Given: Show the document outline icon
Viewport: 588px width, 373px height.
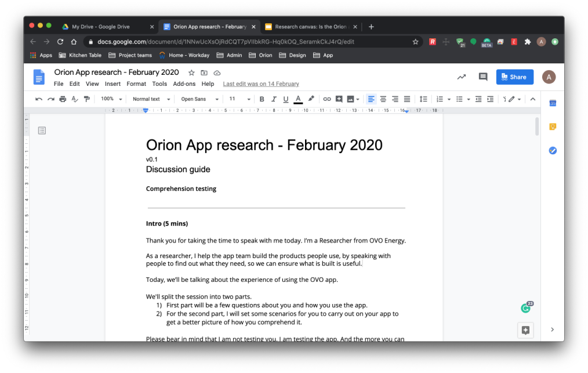Looking at the screenshot, I should click(42, 131).
